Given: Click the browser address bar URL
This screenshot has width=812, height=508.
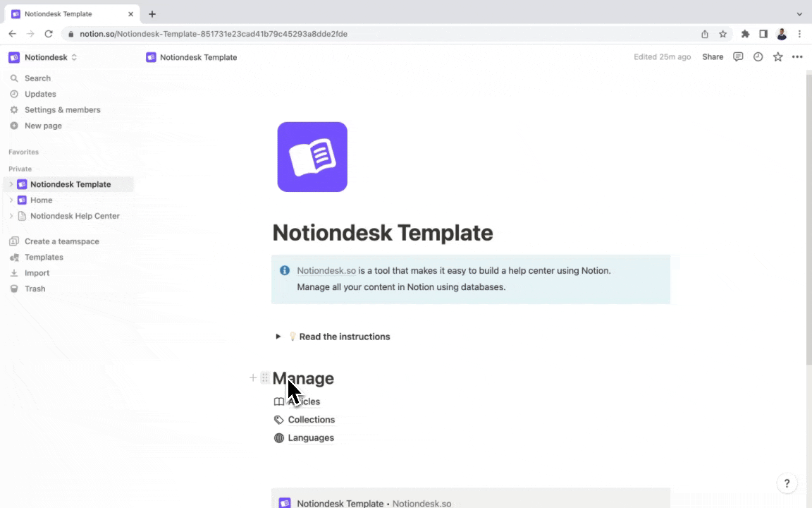Looking at the screenshot, I should (x=214, y=34).
